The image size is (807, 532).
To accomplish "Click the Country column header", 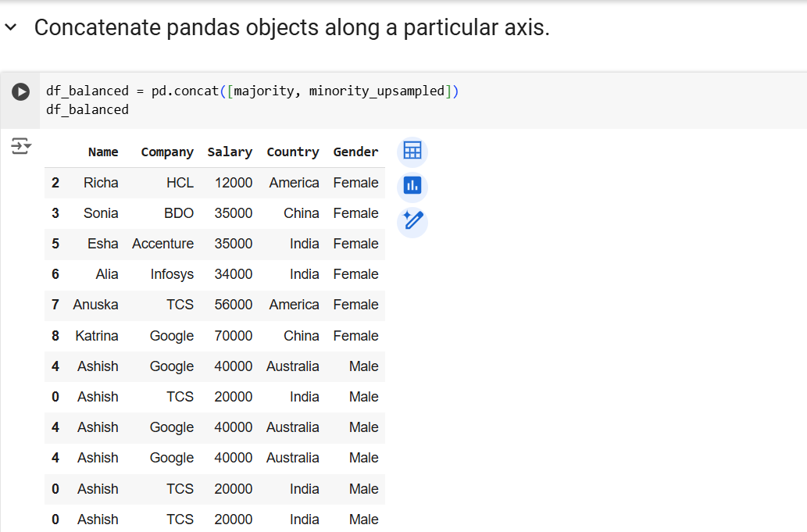I will click(x=292, y=152).
